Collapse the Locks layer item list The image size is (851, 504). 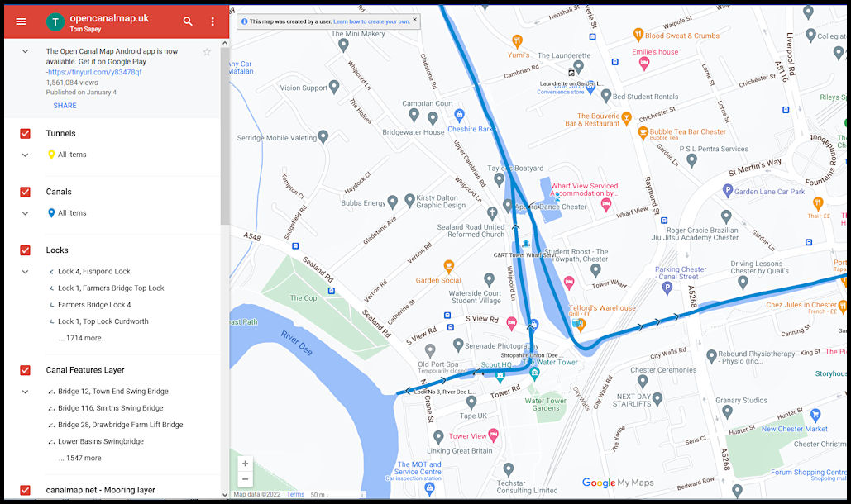(x=25, y=272)
